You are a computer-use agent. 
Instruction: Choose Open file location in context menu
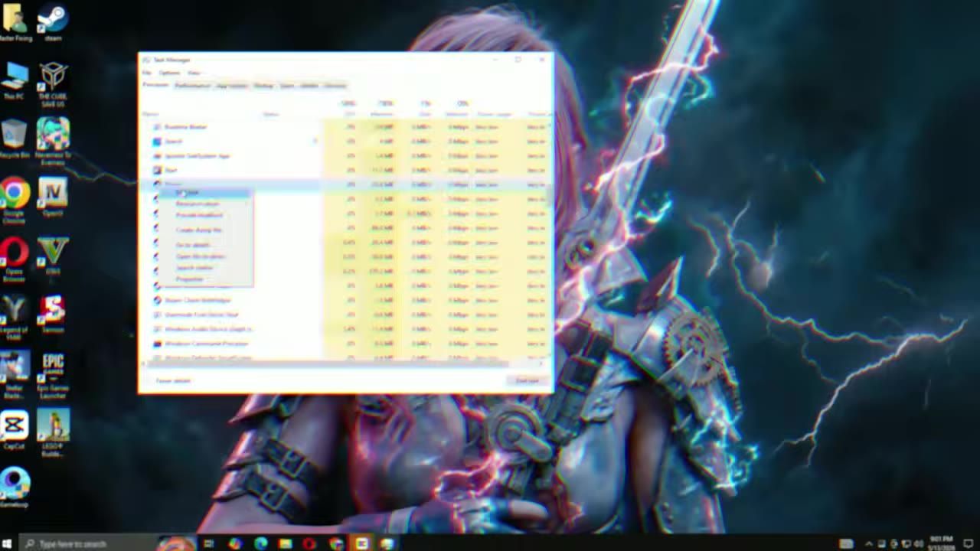(207, 256)
